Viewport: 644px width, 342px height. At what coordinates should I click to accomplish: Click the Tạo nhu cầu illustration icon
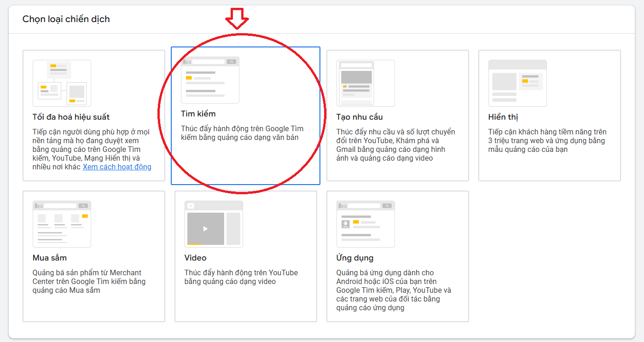click(x=366, y=83)
